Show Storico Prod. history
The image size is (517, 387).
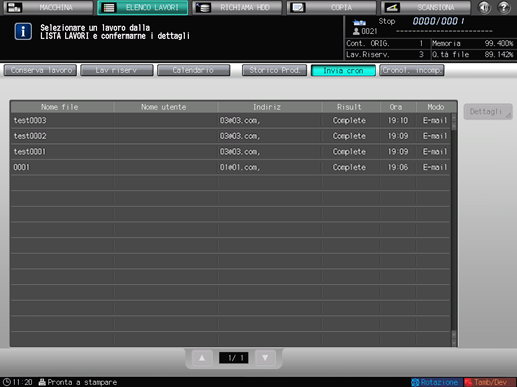tap(274, 70)
